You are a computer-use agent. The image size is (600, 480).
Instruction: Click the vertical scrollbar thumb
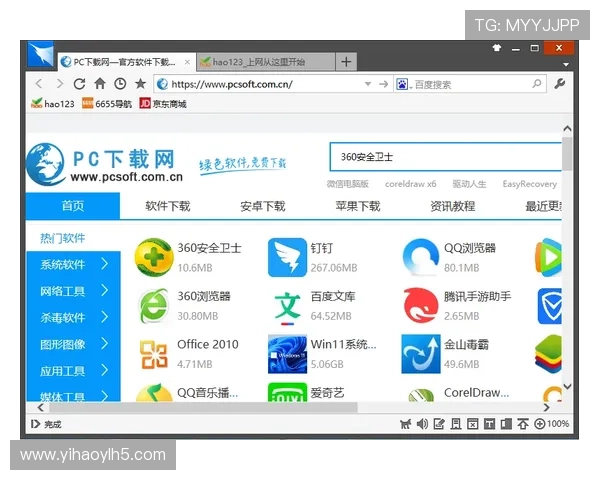pyautogui.click(x=567, y=154)
